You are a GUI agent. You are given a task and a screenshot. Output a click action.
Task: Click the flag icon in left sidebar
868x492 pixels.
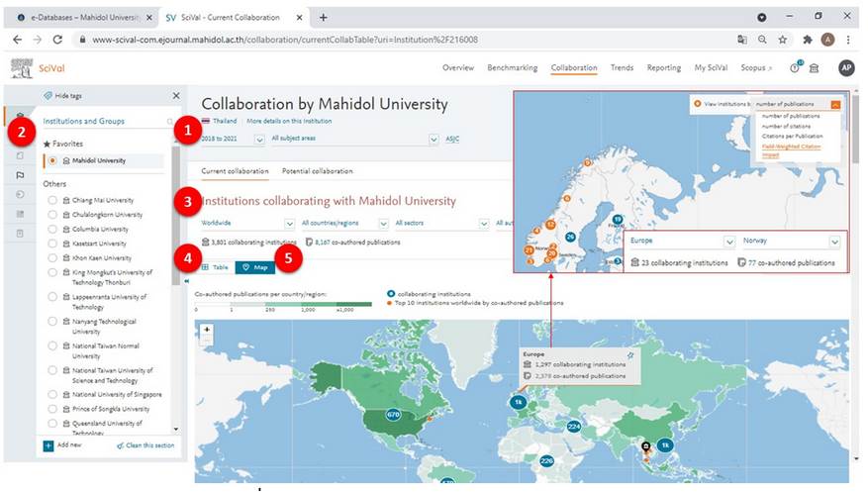point(20,175)
